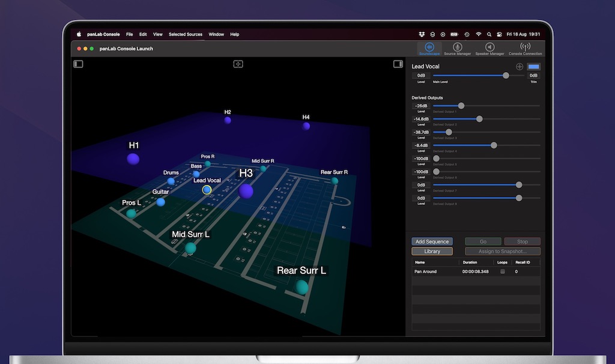615x364 pixels.
Task: Click the Derived Output 1 level field
Action: point(421,106)
